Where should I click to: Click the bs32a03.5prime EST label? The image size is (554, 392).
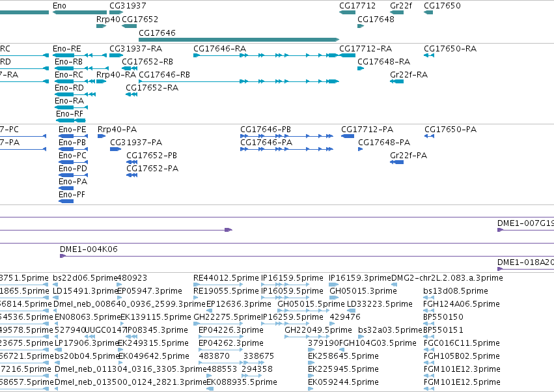click(391, 330)
